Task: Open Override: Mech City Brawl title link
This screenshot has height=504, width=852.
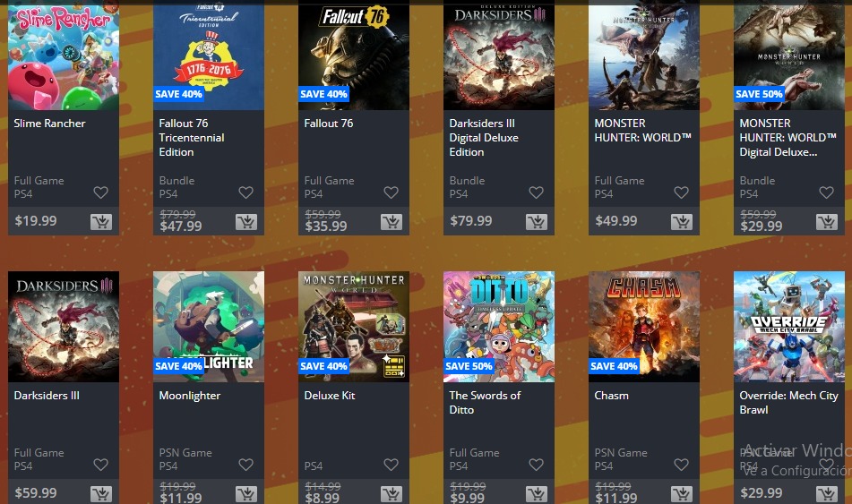Action: 788,403
